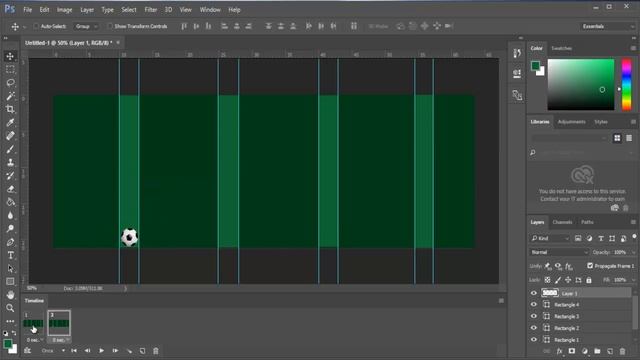Open the Once looping options dropdown
The image size is (640, 360).
pos(53,351)
